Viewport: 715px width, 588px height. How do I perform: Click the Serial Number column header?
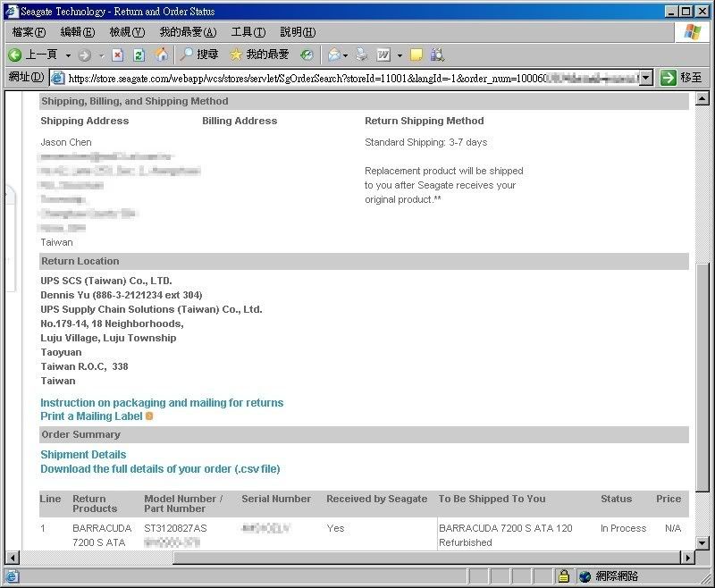pyautogui.click(x=276, y=499)
